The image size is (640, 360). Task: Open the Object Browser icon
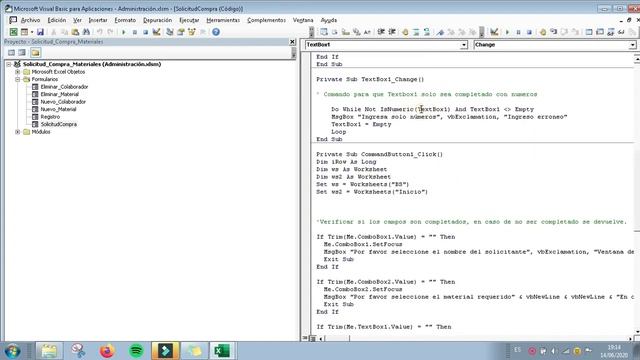tap(191, 32)
